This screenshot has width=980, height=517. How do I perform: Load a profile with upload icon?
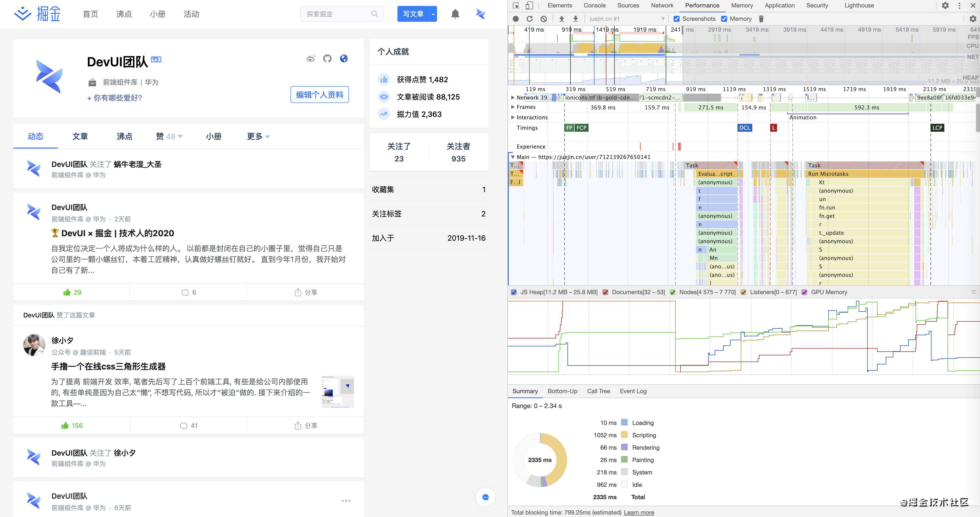562,19
